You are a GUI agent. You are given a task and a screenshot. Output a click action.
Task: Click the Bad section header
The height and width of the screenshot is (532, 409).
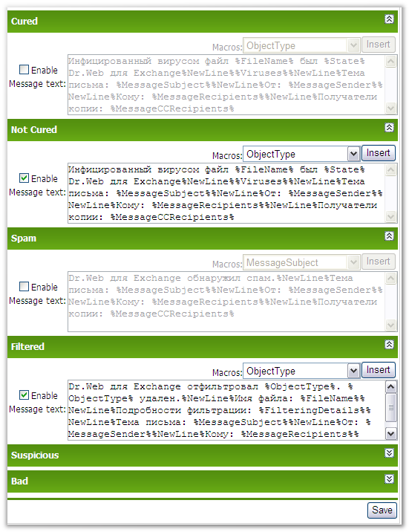tap(203, 481)
